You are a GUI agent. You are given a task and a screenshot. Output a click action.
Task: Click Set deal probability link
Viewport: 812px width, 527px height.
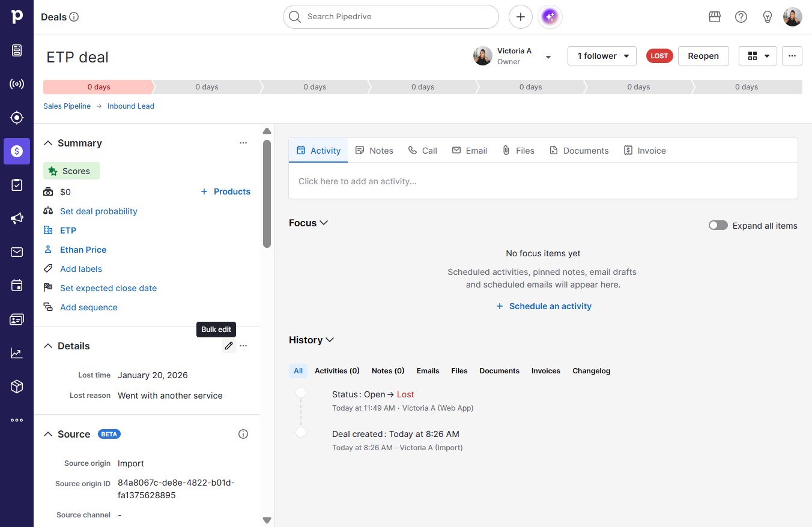pyautogui.click(x=98, y=211)
